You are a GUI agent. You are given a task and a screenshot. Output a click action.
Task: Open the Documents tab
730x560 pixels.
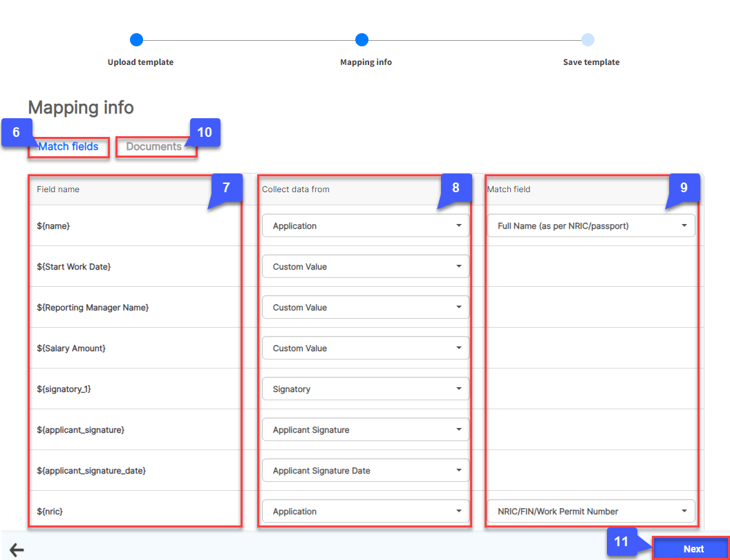153,147
